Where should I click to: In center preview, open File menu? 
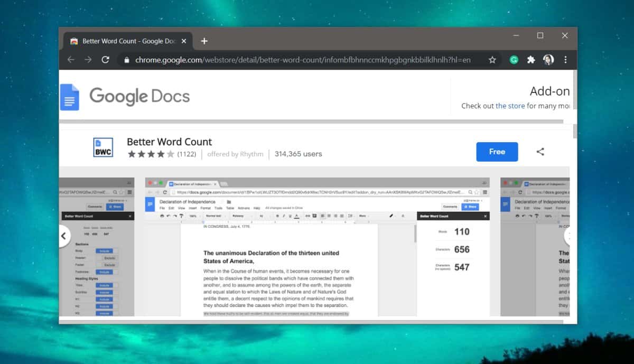[162, 208]
